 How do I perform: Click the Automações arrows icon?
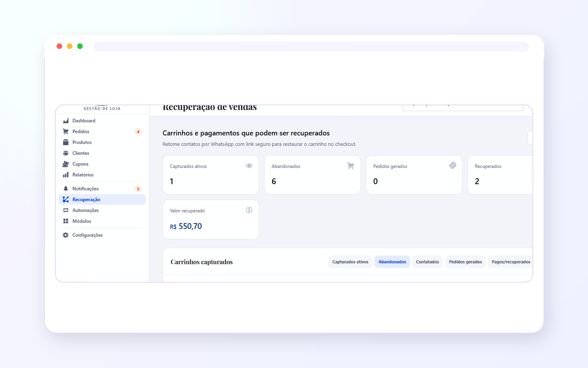66,210
